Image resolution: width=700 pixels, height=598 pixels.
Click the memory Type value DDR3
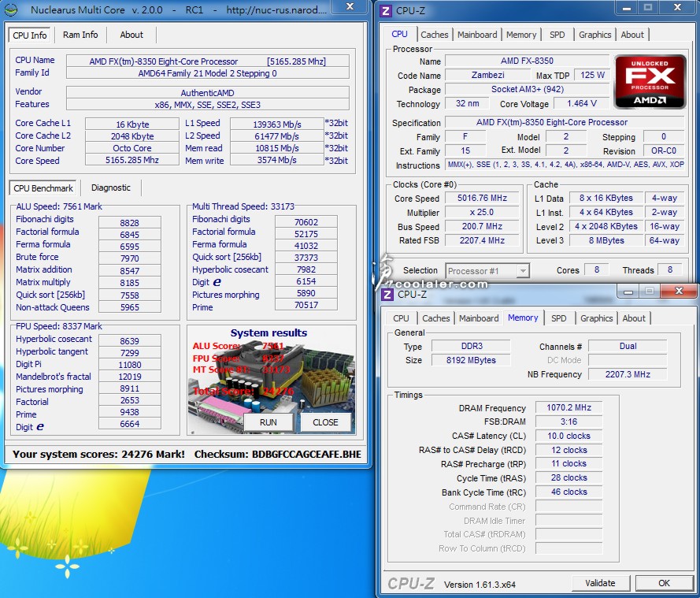(472, 346)
